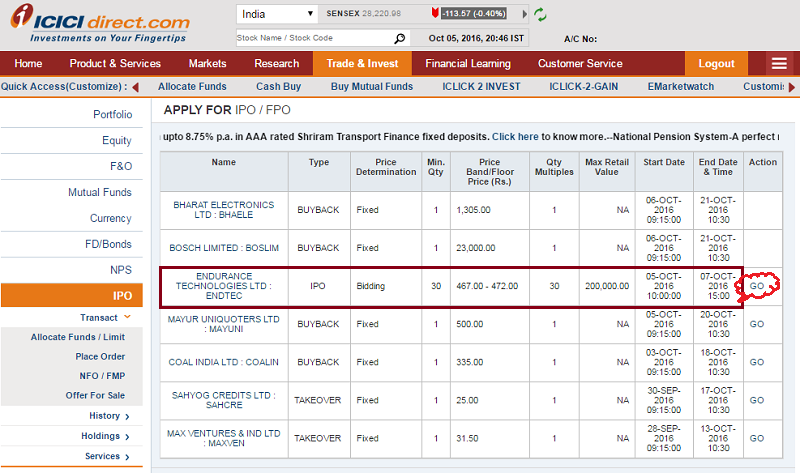Click the ICICI direct logo

pyautogui.click(x=100, y=23)
